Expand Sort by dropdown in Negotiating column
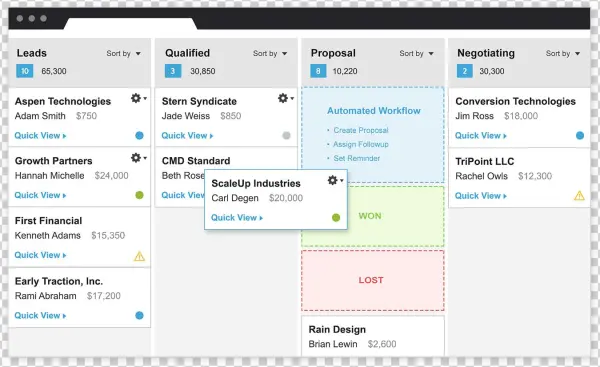 click(x=563, y=54)
